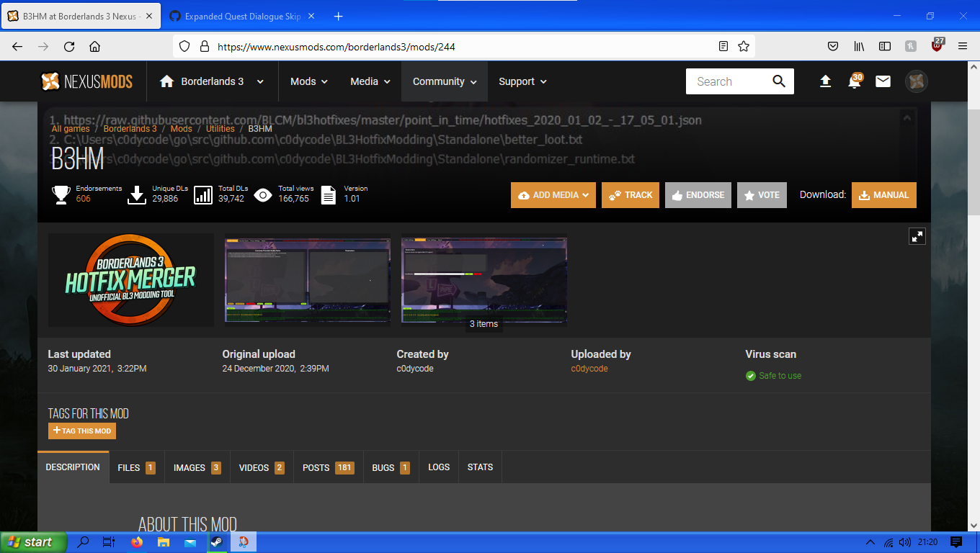
Task: Click the ENDORSE button
Action: point(698,195)
